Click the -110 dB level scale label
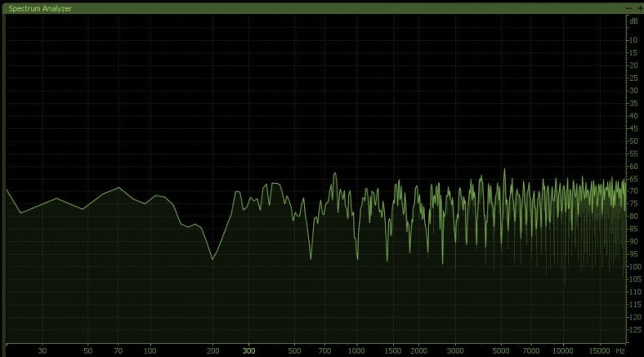This screenshot has height=357, width=644. [x=635, y=292]
